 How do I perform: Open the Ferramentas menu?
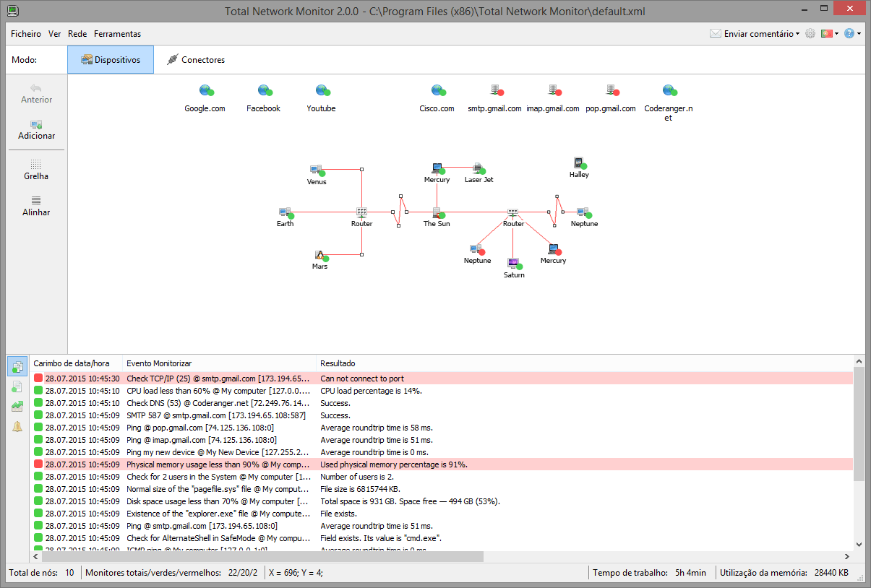coord(117,34)
